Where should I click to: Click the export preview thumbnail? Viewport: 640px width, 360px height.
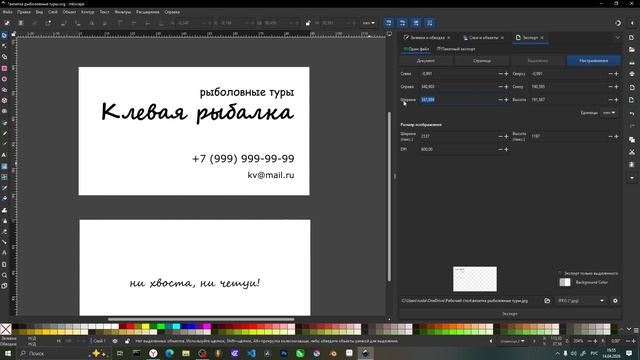point(475,279)
